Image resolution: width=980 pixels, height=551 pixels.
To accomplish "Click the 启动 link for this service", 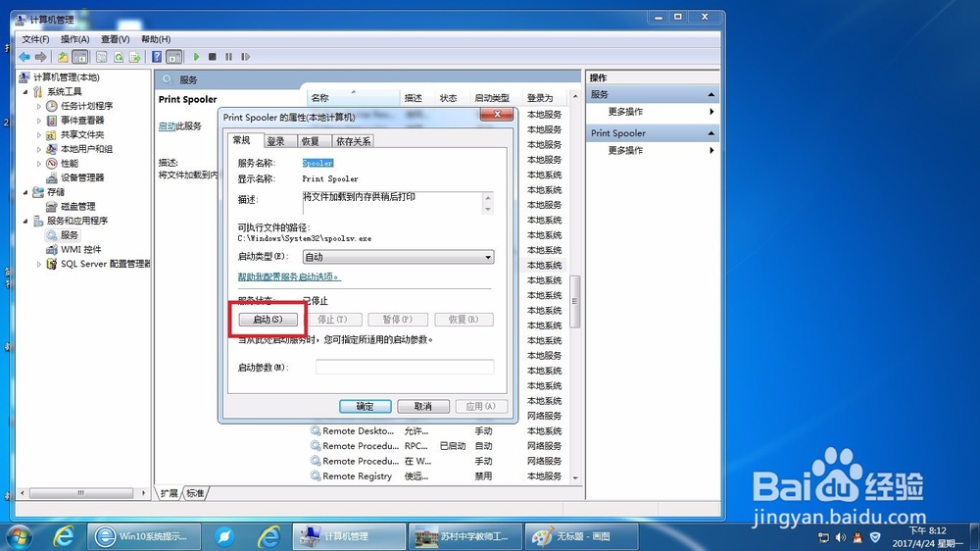I will [167, 126].
